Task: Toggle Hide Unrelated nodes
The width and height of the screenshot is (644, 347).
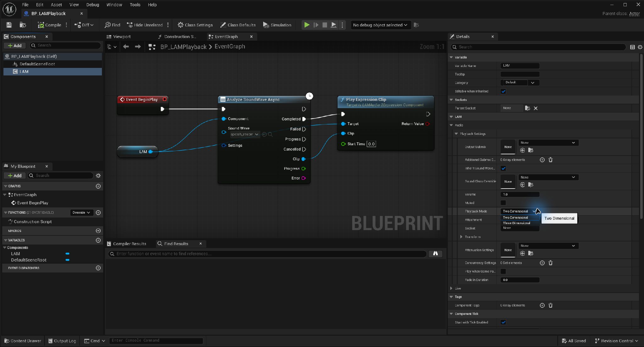Action: 145,25
